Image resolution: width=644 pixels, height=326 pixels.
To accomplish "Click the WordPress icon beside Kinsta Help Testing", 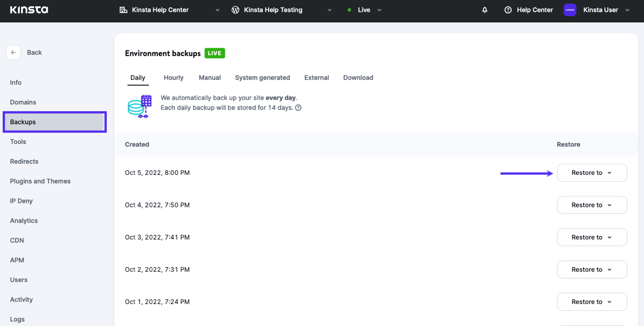I will (236, 10).
